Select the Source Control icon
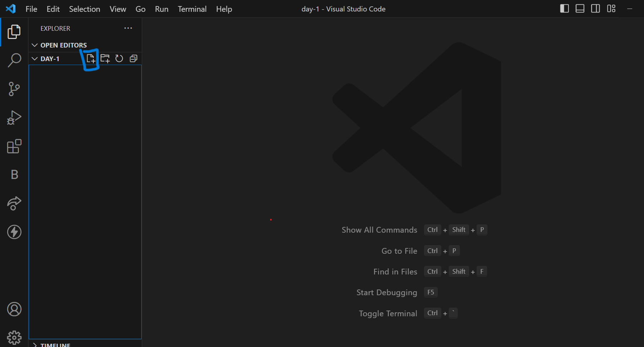Viewport: 644px width, 347px height. 14,89
